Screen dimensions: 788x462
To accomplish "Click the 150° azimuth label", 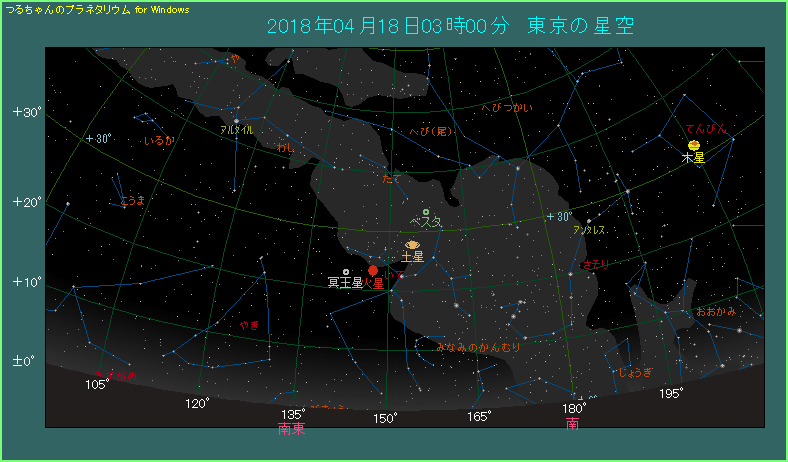I will 385,416.
